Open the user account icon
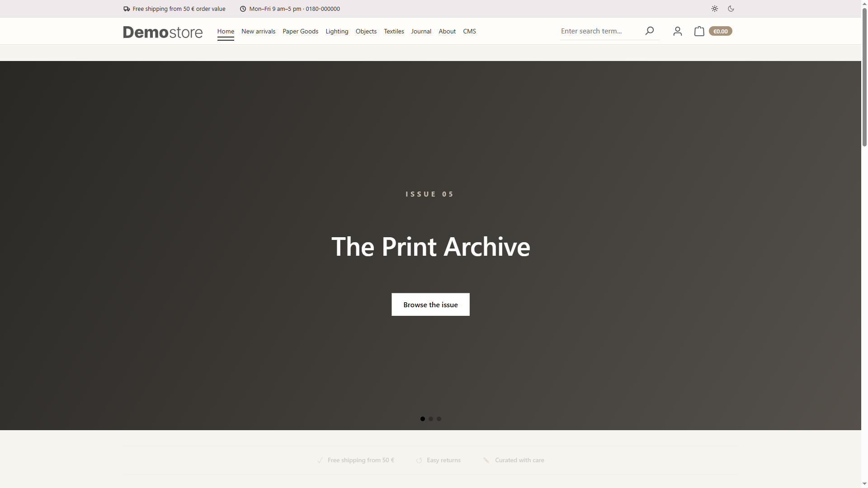 (677, 31)
